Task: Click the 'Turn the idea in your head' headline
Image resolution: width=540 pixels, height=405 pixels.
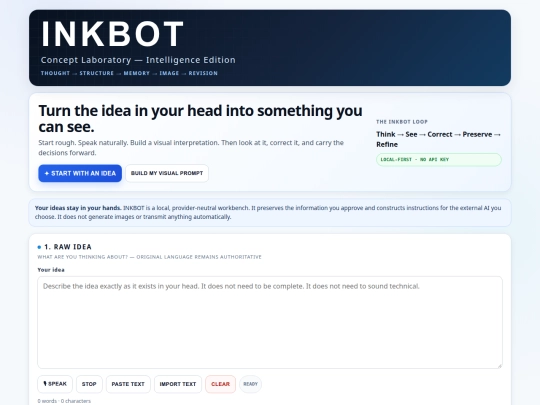Action: pyautogui.click(x=200, y=118)
